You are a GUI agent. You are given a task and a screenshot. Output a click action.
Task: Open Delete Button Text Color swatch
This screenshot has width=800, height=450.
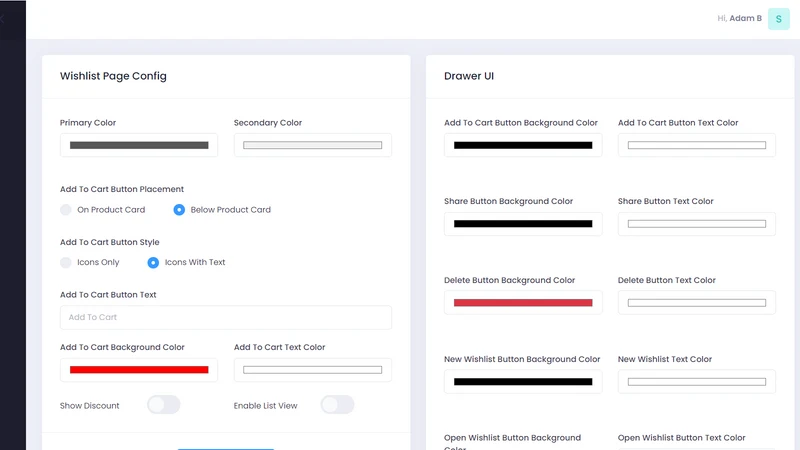pyautogui.click(x=697, y=303)
